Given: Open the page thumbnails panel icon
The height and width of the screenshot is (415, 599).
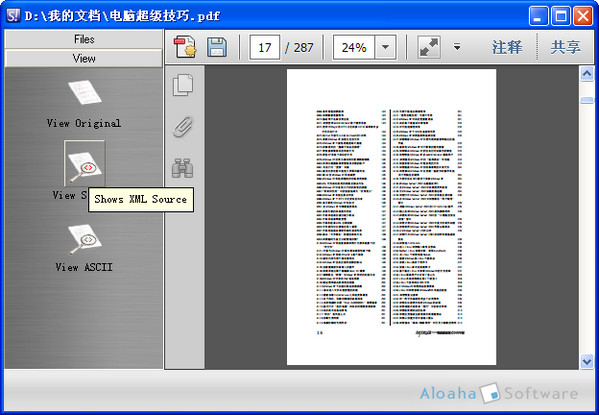Looking at the screenshot, I should [x=183, y=85].
